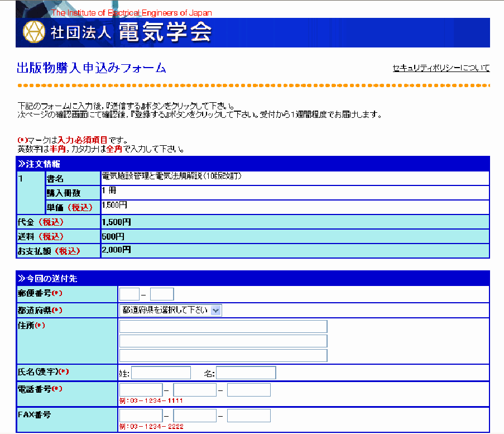Viewport: 504px width, 434px height.
Task: Click the second 住所 address line field
Action: 223,341
